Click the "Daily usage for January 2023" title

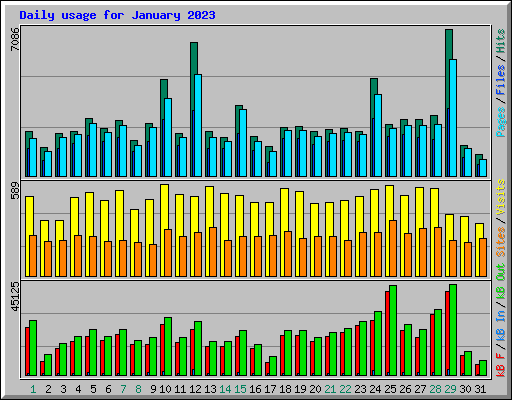[x=117, y=15]
